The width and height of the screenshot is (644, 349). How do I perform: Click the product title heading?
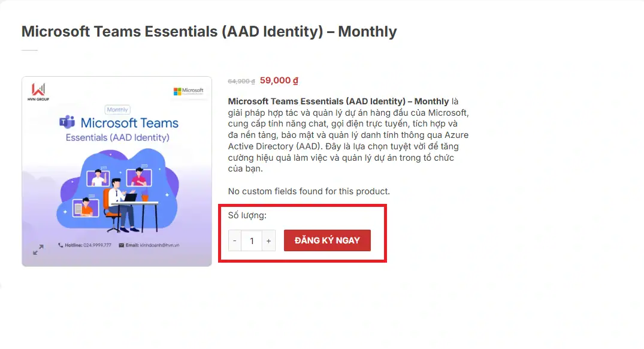(209, 31)
